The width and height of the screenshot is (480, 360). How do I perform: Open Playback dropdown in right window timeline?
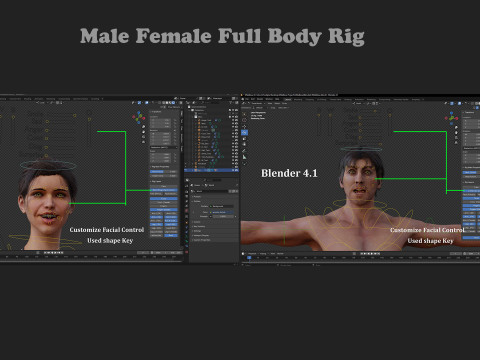coord(252,254)
